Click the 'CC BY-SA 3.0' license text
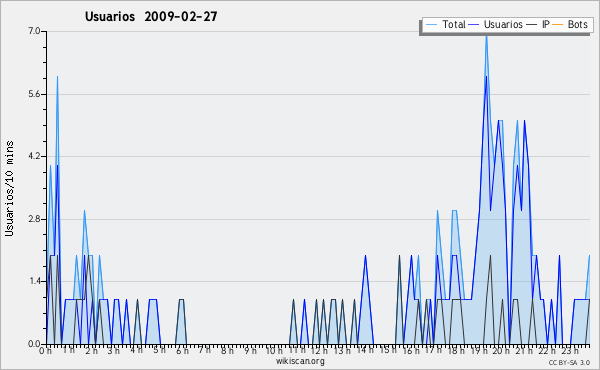This screenshot has height=370, width=600. (569, 362)
